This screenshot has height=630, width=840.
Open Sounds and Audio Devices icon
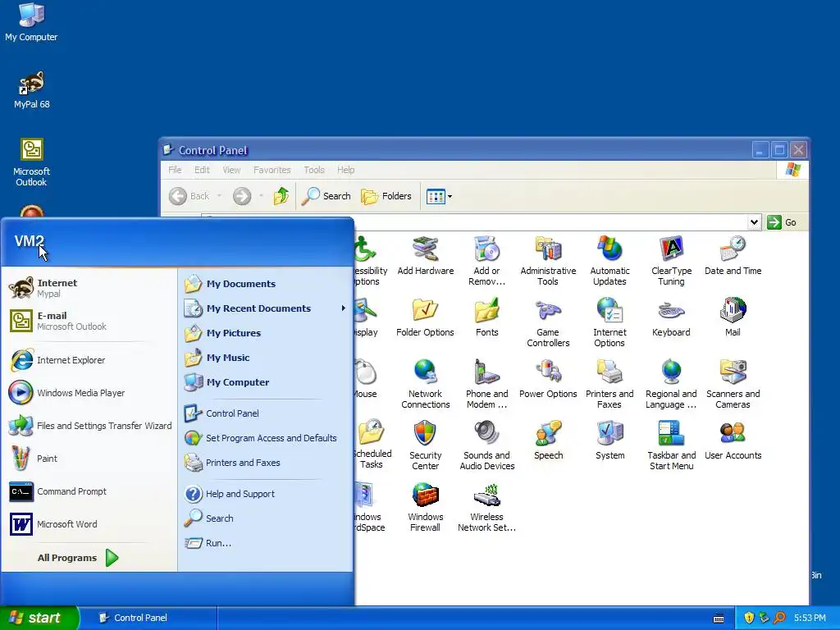[486, 445]
